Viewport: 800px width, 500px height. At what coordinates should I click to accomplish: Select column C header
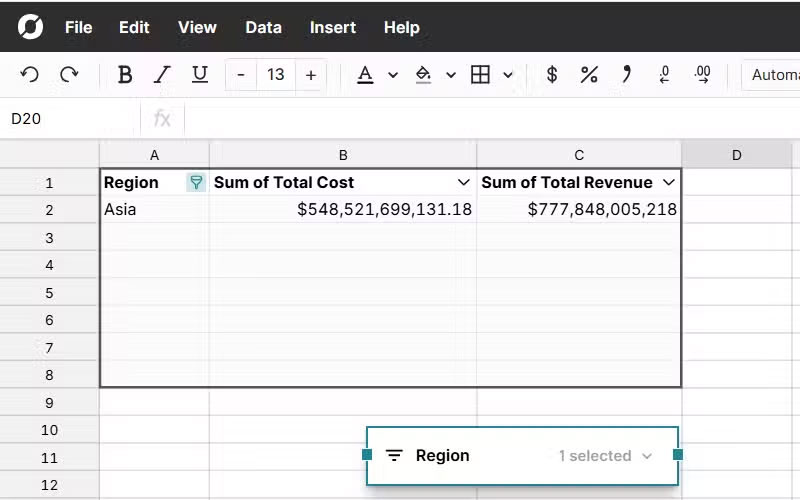pos(579,155)
